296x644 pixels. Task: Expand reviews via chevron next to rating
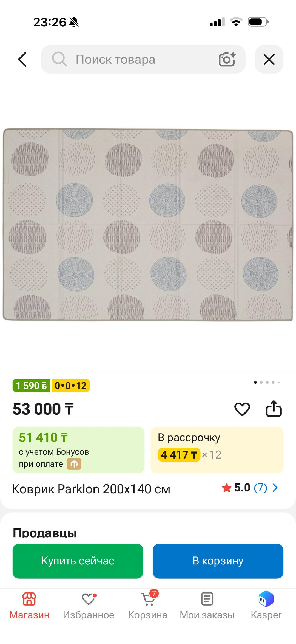[x=275, y=488]
